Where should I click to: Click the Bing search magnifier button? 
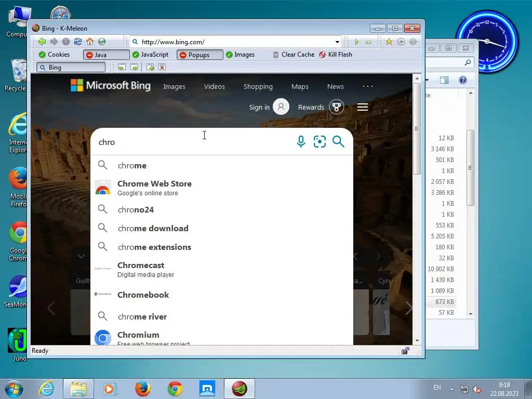tap(338, 141)
